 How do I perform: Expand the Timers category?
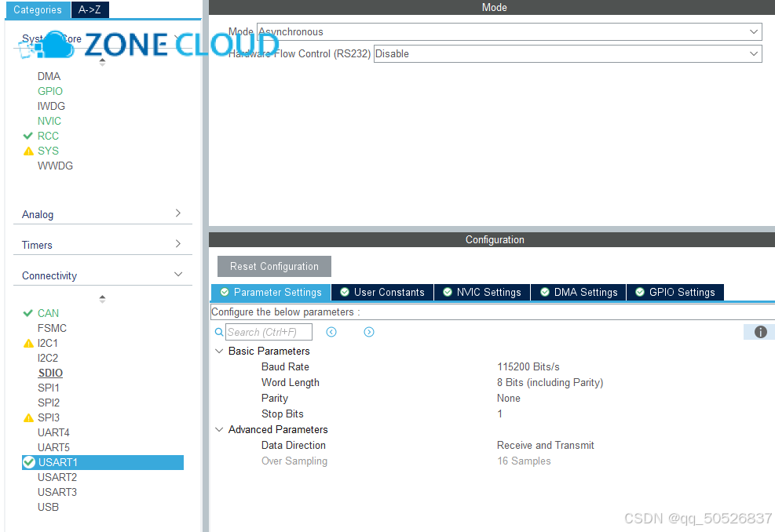tap(102, 245)
